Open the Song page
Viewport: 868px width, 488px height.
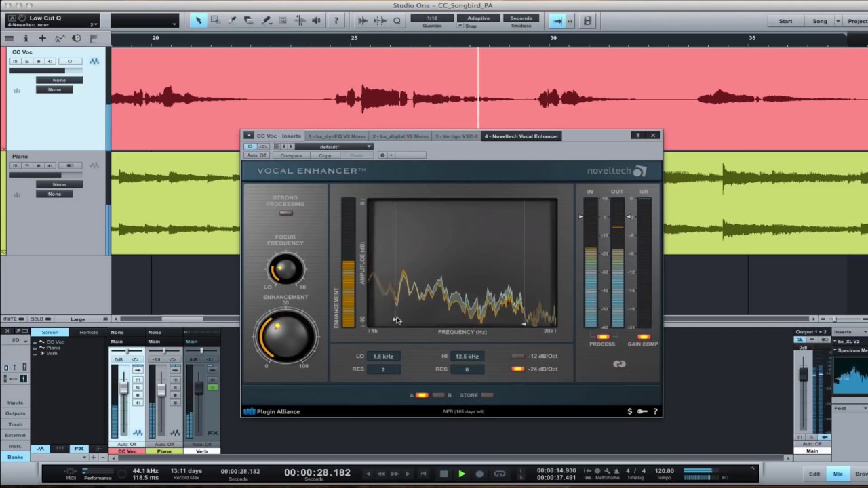(820, 21)
